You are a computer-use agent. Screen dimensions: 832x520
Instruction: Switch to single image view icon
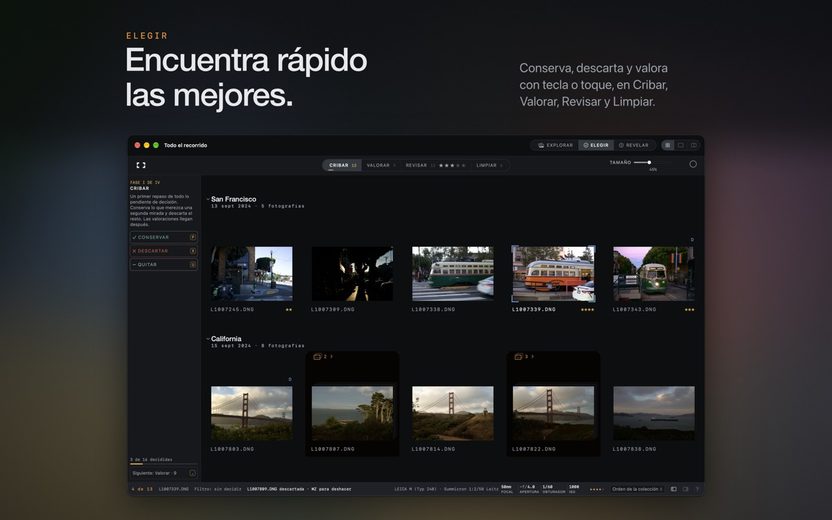coord(681,145)
